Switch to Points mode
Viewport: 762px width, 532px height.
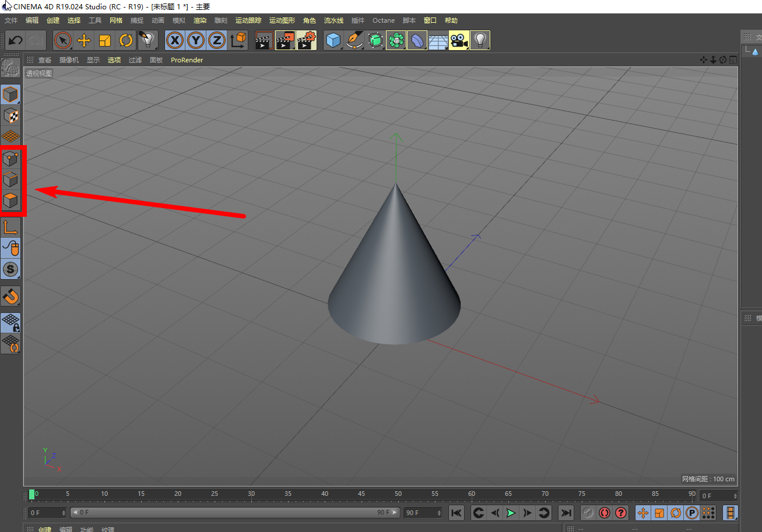pyautogui.click(x=11, y=158)
